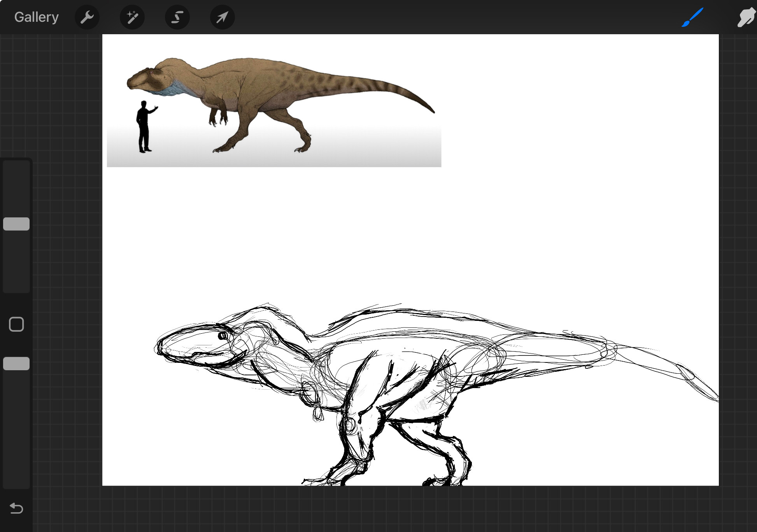Click the brush size slider handle
The width and height of the screenshot is (757, 532).
click(x=16, y=224)
